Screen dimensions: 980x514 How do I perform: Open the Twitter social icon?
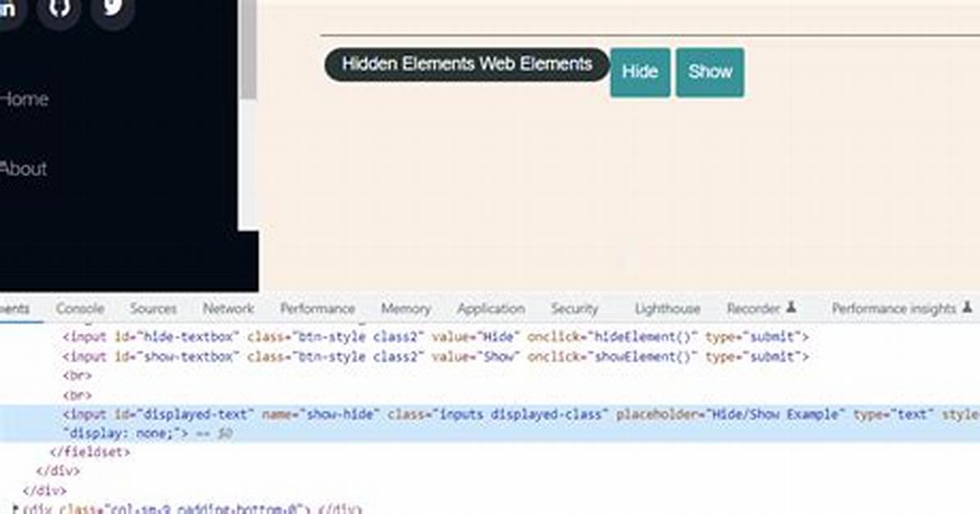pyautogui.click(x=112, y=8)
